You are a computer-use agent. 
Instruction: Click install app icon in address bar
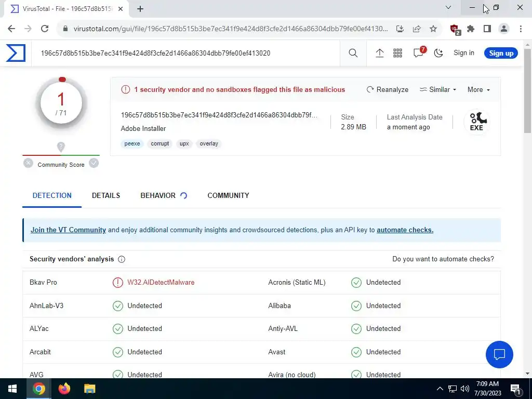point(400,29)
